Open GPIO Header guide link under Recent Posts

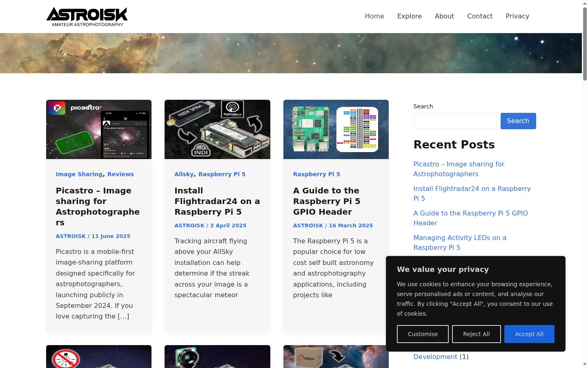pyautogui.click(x=470, y=218)
